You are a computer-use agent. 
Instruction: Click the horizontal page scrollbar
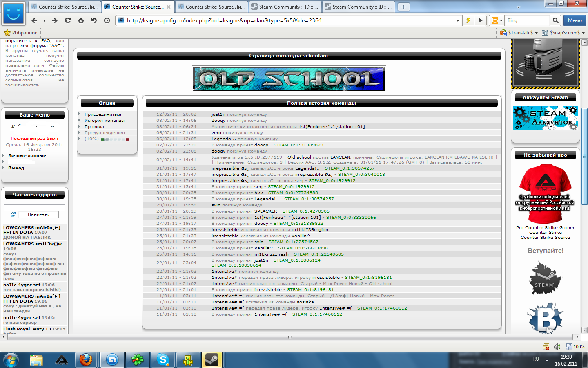(290, 337)
